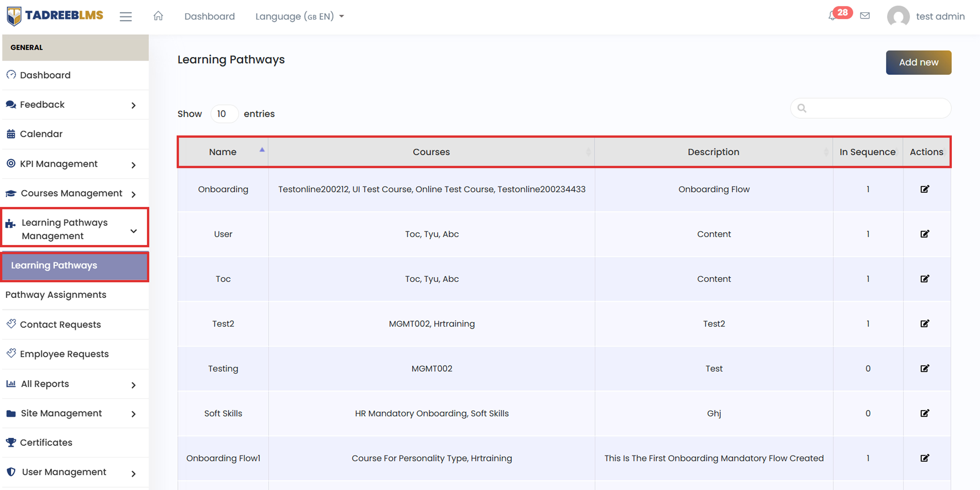980x490 pixels.
Task: Edit the Onboarding Flow1 pathway row
Action: 925,458
